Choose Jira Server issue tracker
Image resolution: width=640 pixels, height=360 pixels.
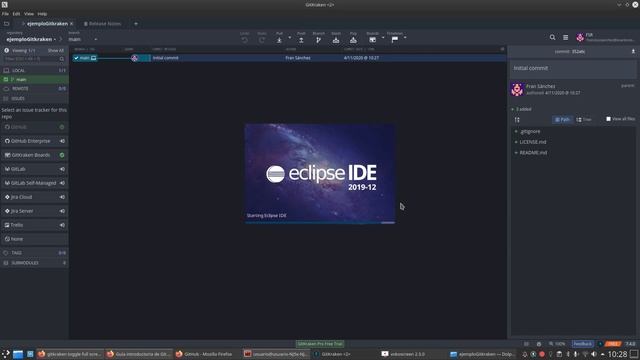pos(34,211)
